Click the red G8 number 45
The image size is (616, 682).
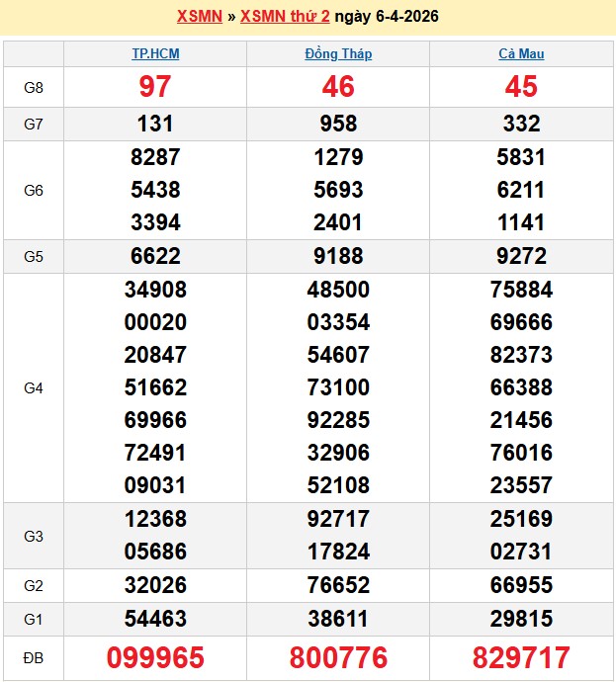coord(521,87)
